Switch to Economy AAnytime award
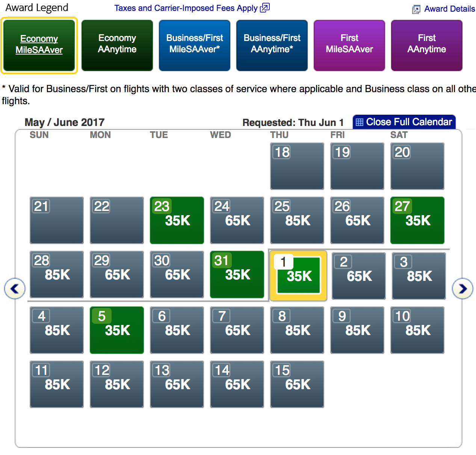 coord(117,45)
